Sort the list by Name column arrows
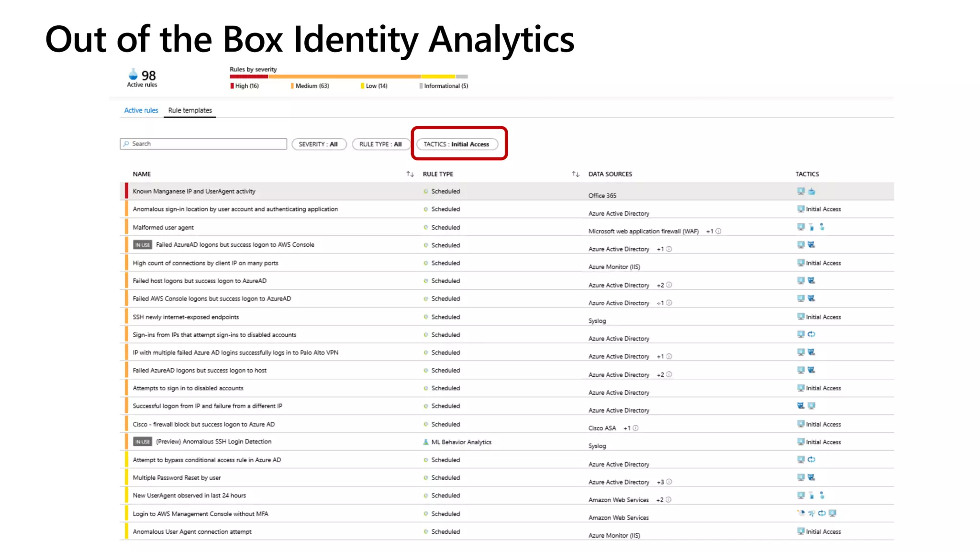 [410, 174]
